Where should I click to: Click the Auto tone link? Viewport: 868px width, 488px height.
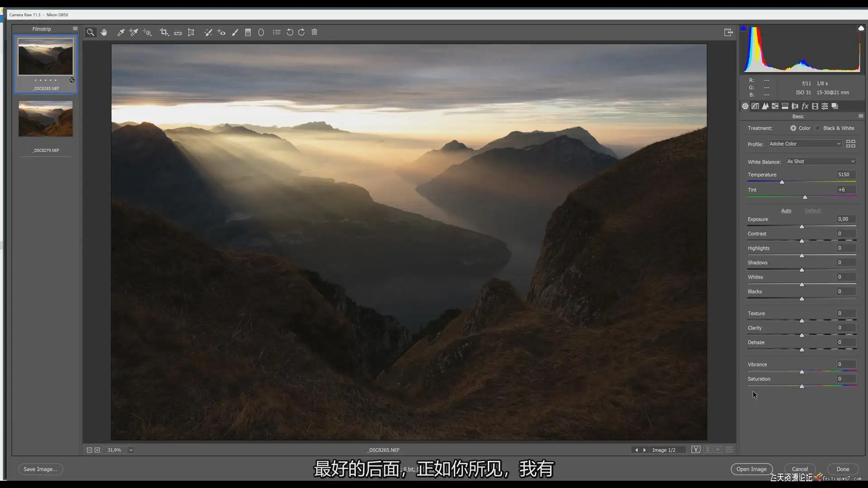786,211
